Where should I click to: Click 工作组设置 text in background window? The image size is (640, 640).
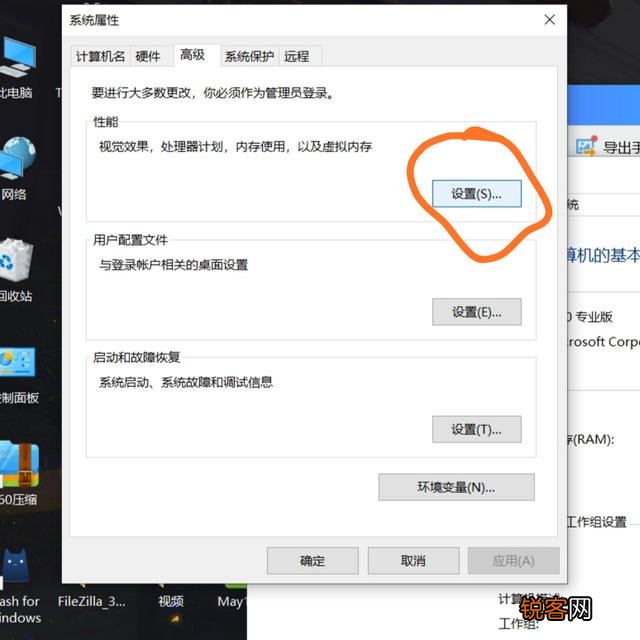pyautogui.click(x=597, y=522)
